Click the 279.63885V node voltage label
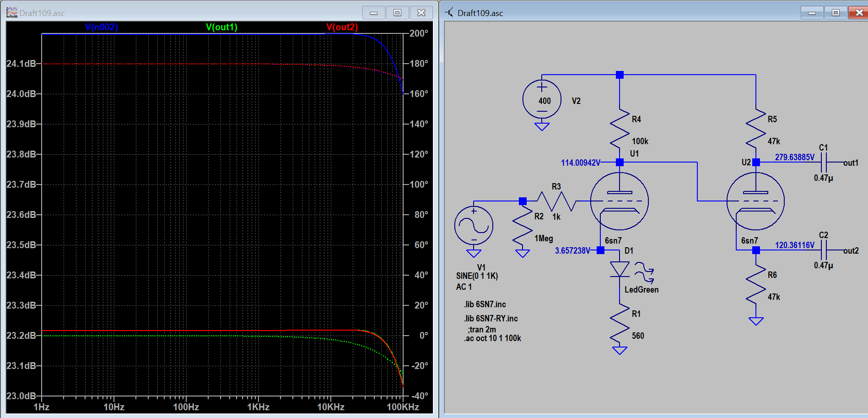Image resolution: width=868 pixels, height=418 pixels. click(794, 157)
